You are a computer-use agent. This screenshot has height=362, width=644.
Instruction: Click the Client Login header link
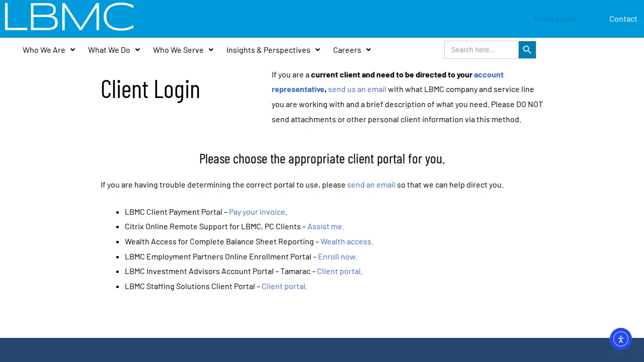[554, 19]
